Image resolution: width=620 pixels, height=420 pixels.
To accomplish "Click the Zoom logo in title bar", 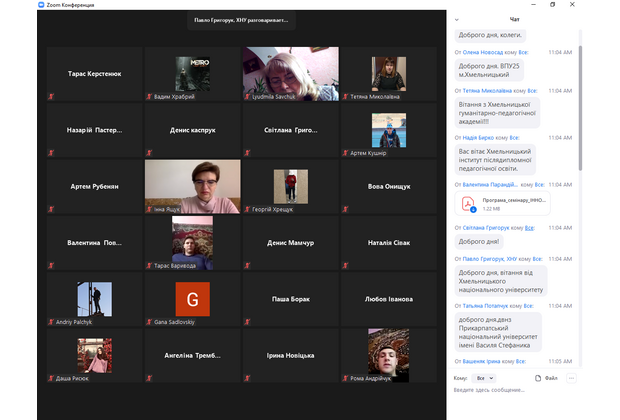I will coord(40,5).
